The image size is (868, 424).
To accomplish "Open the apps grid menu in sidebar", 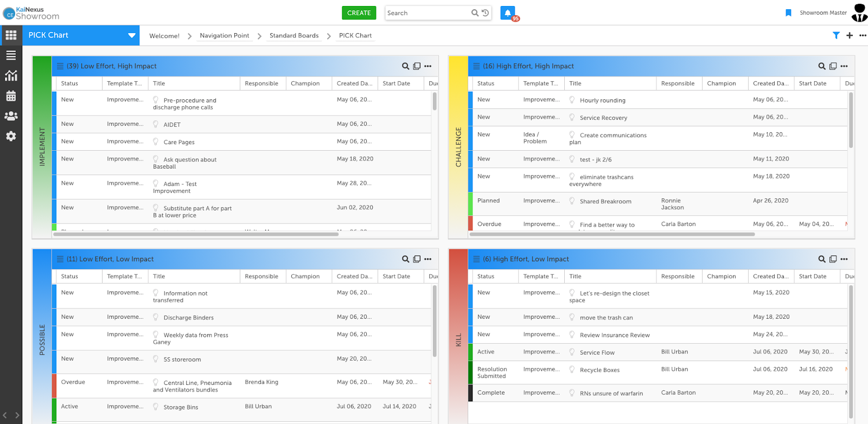I will click(x=11, y=35).
